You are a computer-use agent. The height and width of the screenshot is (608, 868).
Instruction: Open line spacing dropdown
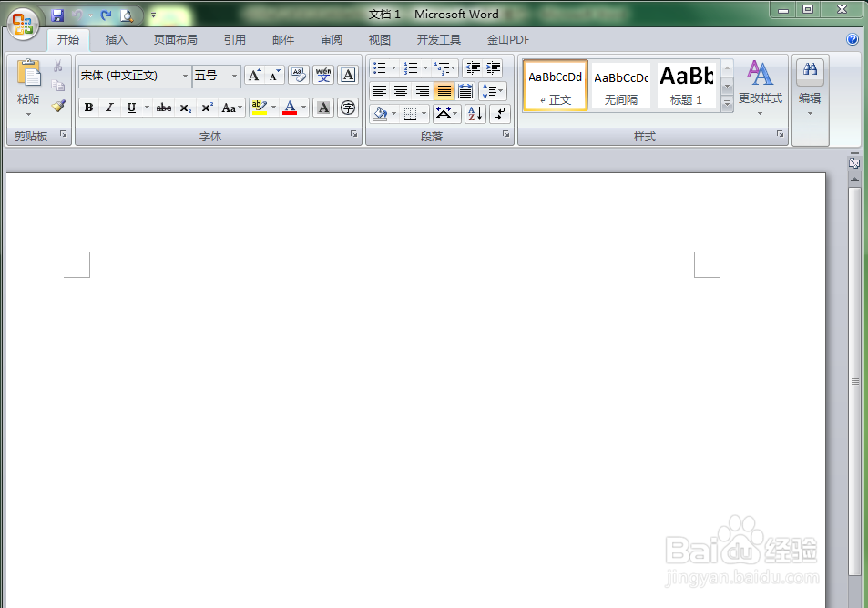pyautogui.click(x=492, y=91)
